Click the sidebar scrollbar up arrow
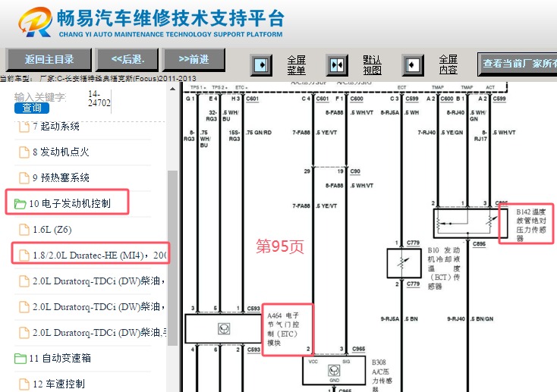 tap(172, 89)
